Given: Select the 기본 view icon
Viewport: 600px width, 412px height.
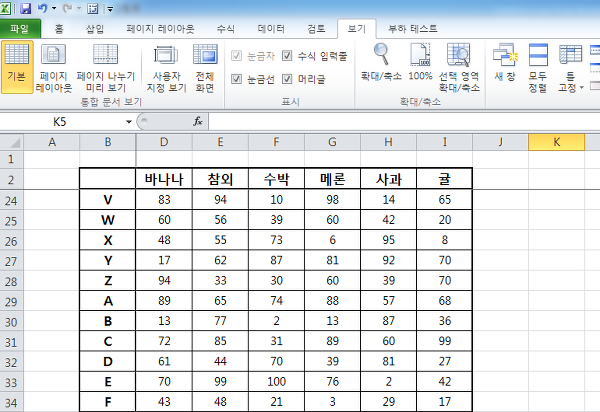Looking at the screenshot, I should point(17,67).
